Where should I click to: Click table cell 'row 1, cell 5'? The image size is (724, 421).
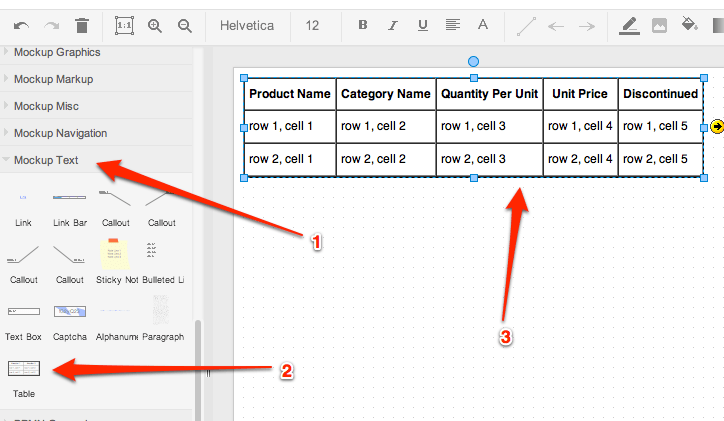pos(661,126)
